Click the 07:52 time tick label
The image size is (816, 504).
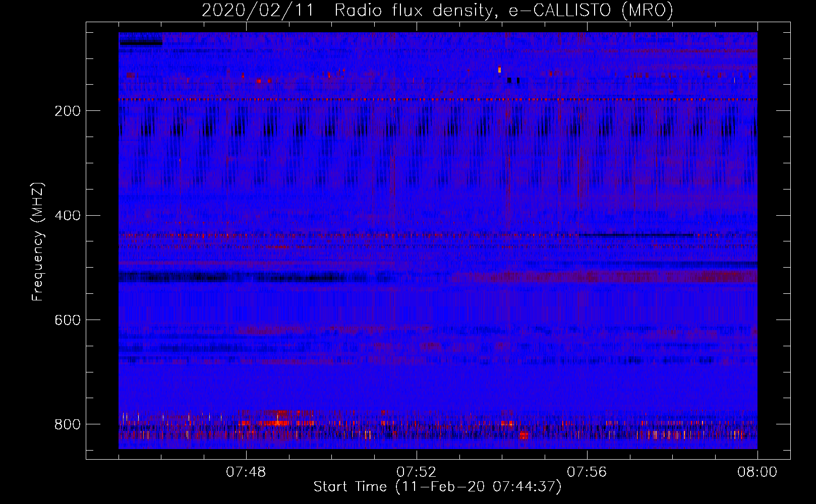click(417, 472)
